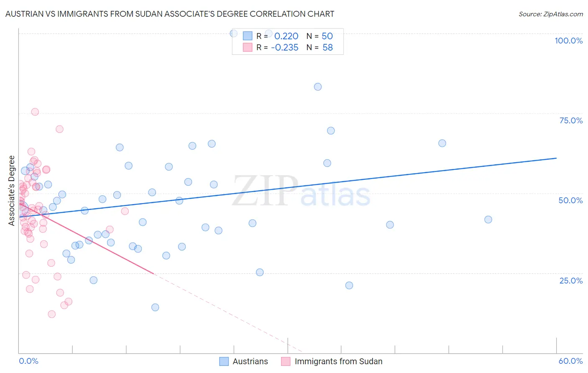Image resolution: width=588 pixels, height=373 pixels.
Task: Select the Austrians legend label
Action: pyautogui.click(x=250, y=361)
